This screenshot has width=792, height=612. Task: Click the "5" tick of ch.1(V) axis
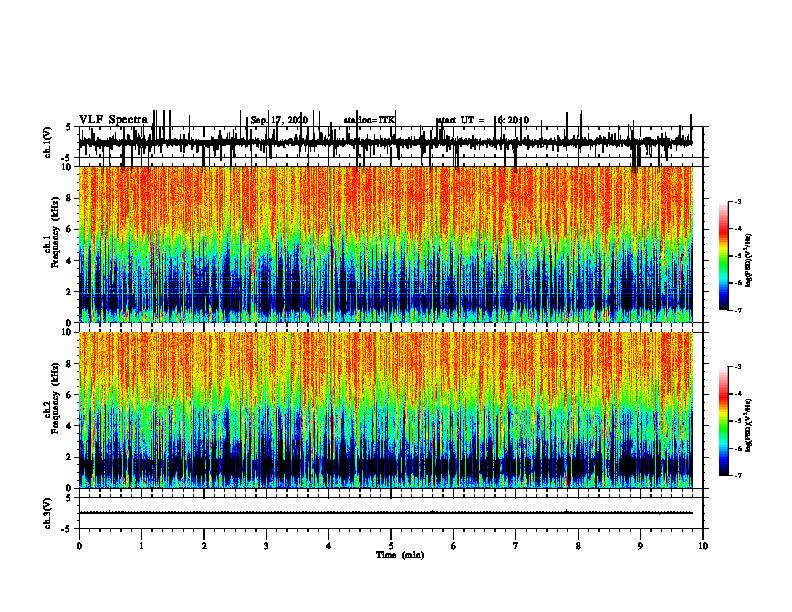pyautogui.click(x=69, y=127)
